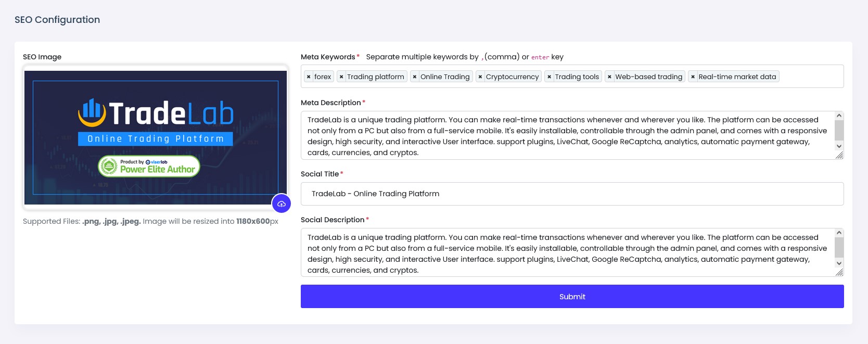Viewport: 868px width, 344px height.
Task: Click the 'Meta Keywords' label
Action: 328,57
